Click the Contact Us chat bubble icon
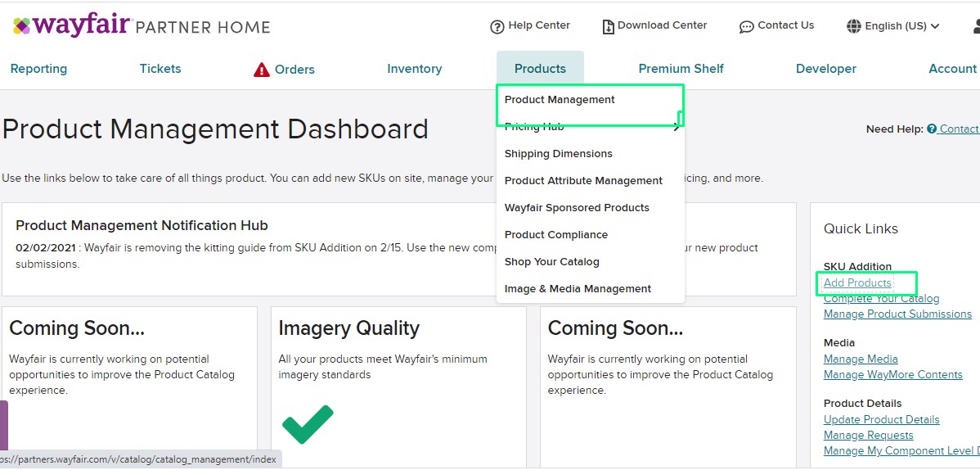This screenshot has height=470, width=980. tap(746, 27)
